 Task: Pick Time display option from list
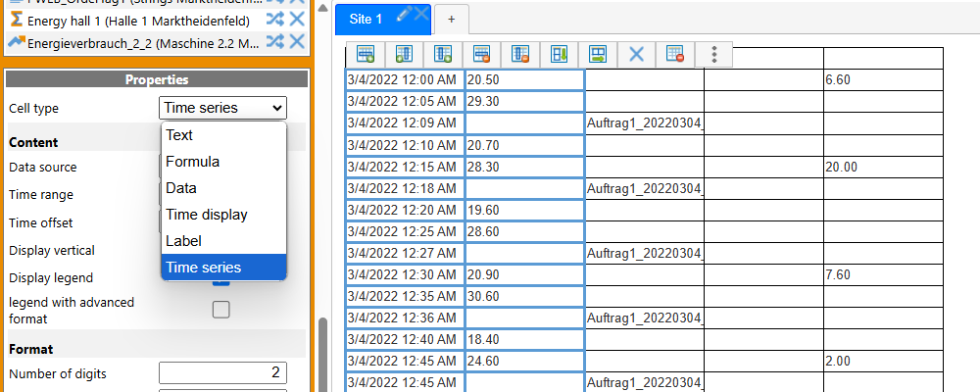click(x=207, y=214)
